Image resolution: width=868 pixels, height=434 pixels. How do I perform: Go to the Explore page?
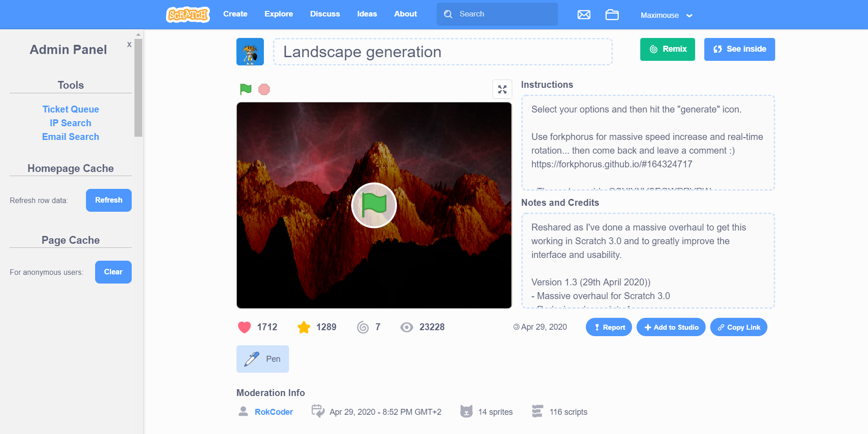click(x=279, y=14)
